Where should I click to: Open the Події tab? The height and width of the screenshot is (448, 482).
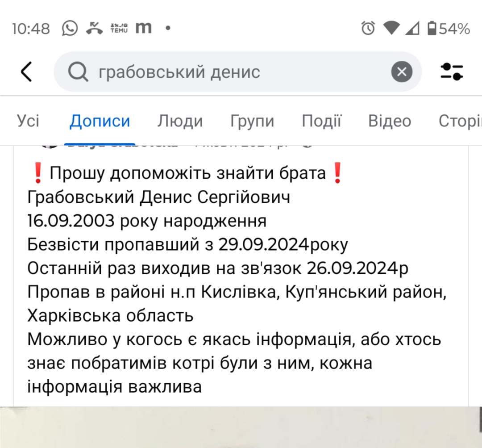[321, 121]
